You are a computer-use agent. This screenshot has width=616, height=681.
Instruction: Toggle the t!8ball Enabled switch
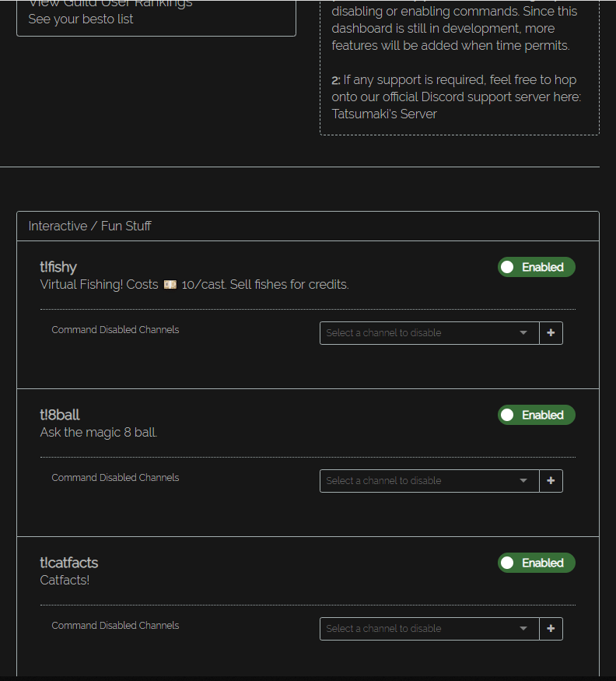536,415
